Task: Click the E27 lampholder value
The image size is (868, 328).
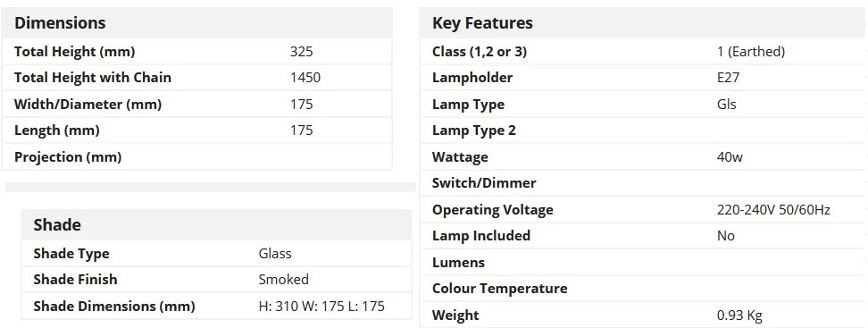Action: pyautogui.click(x=728, y=78)
